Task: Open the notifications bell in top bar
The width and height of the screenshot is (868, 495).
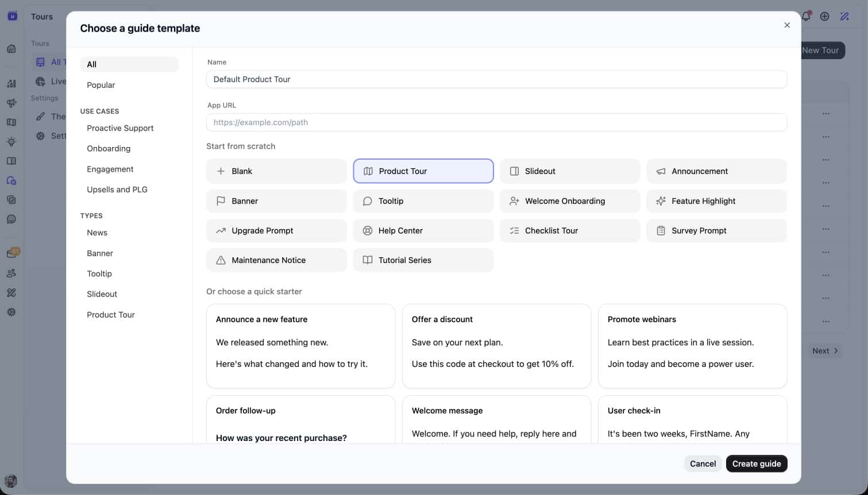Action: point(805,16)
